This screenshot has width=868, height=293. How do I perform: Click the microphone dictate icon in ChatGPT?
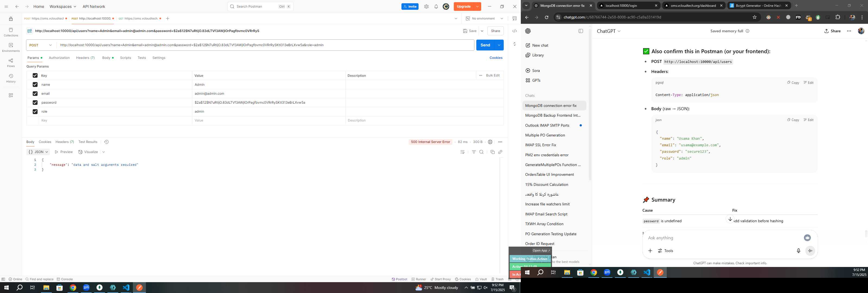(798, 251)
